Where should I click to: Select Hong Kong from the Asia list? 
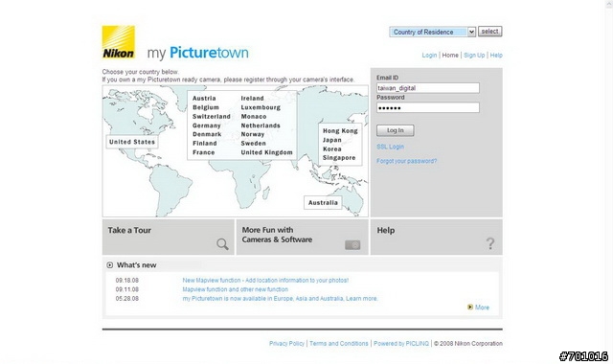[x=340, y=131]
